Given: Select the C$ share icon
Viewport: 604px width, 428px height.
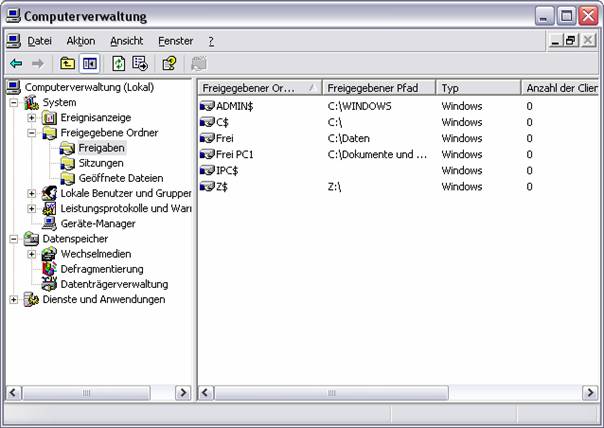Looking at the screenshot, I should (207, 122).
